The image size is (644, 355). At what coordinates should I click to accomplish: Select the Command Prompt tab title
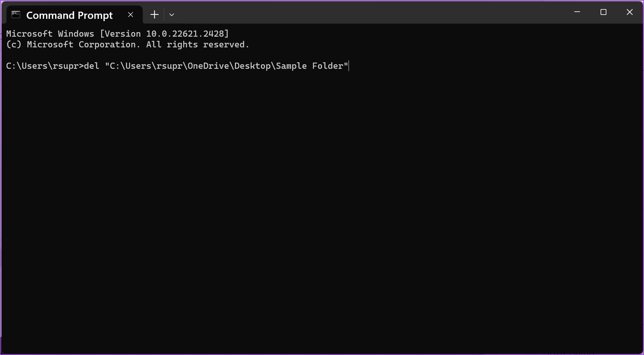pos(69,15)
